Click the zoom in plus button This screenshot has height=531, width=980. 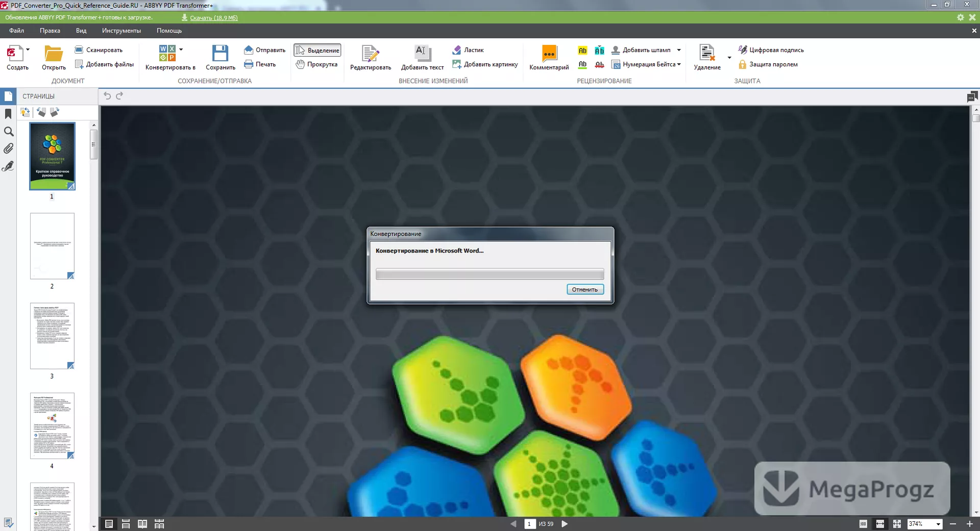click(x=970, y=524)
